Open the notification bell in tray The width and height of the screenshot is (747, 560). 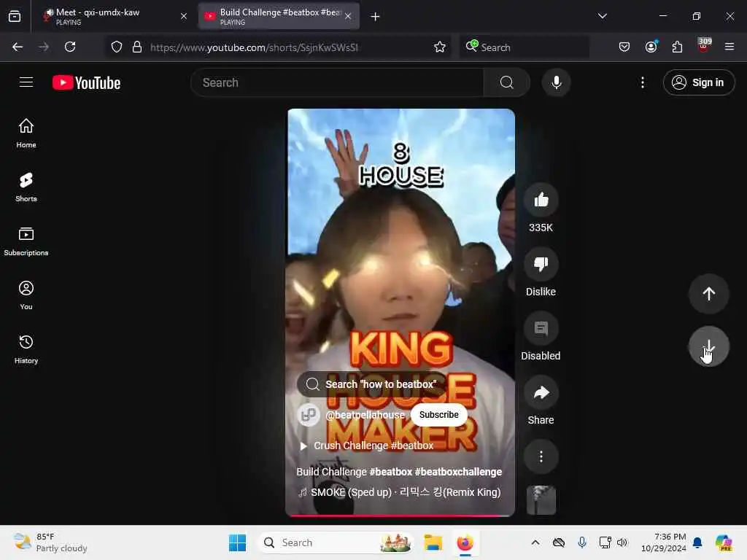698,542
